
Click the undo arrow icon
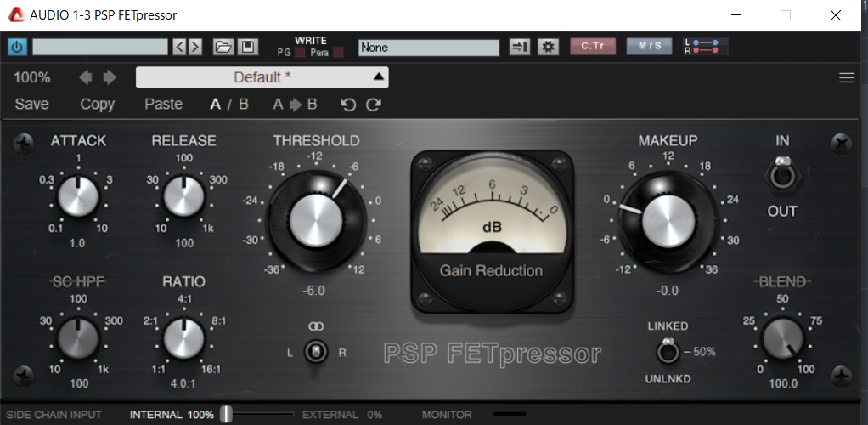tap(348, 105)
